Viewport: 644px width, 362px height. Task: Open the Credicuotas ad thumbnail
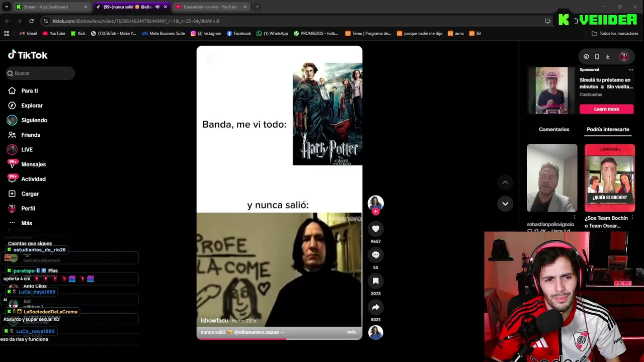[551, 90]
